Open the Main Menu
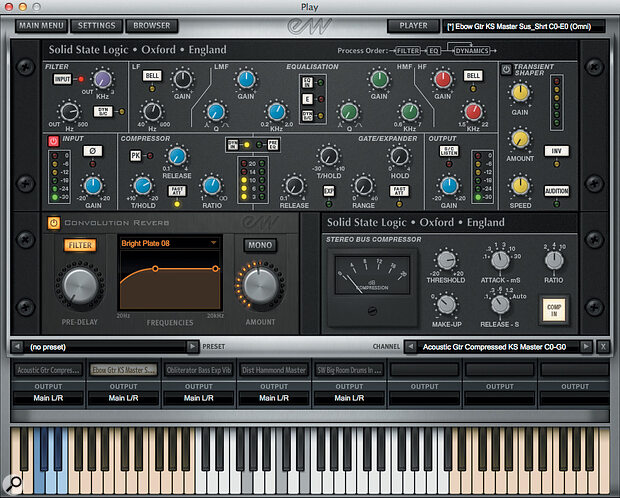The width and height of the screenshot is (620, 498). tap(41, 26)
